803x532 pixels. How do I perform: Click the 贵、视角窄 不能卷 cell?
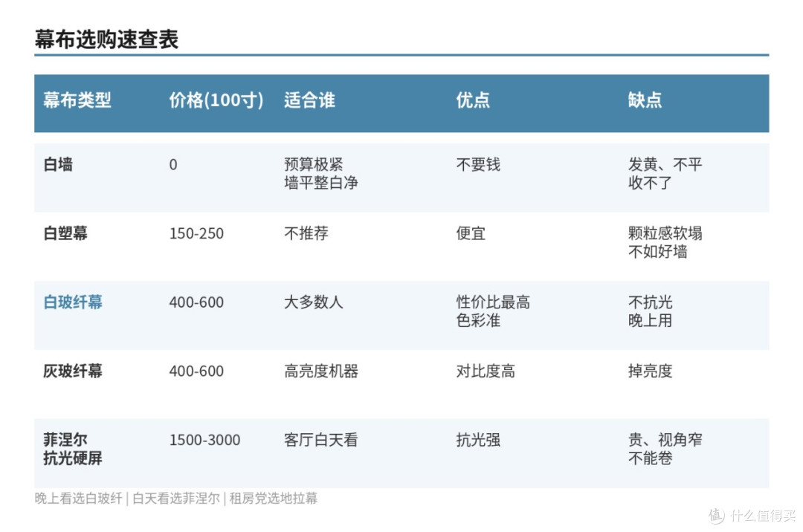[x=665, y=449]
